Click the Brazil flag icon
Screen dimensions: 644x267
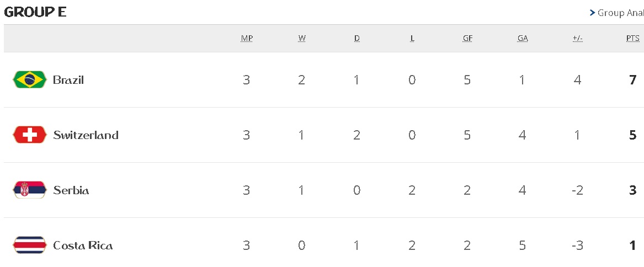pyautogui.click(x=30, y=80)
